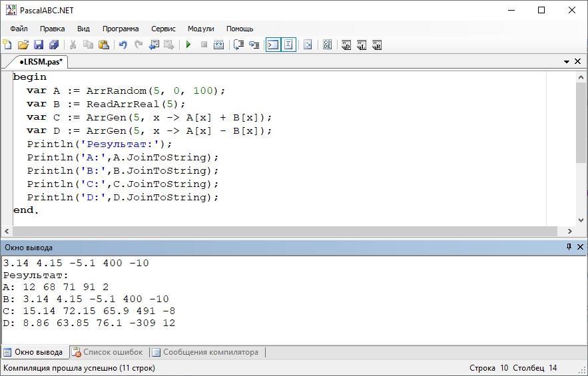Screen dimensions: 588x376
Task: Click the New file icon
Action: [x=7, y=45]
